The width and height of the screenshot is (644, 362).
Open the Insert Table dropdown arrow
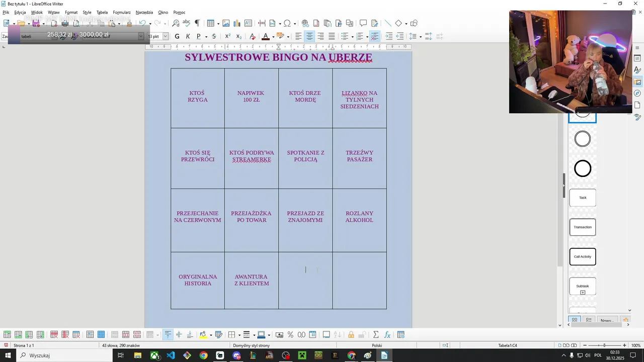tap(218, 24)
